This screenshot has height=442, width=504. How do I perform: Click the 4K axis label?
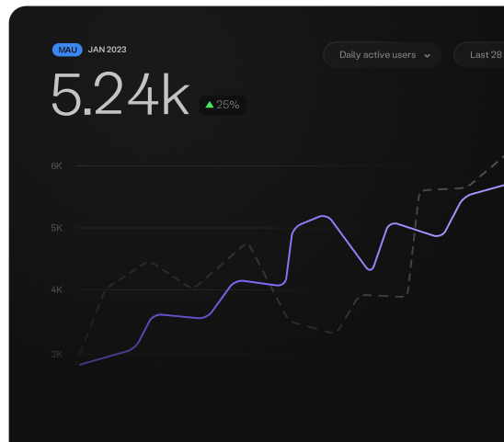click(x=57, y=290)
